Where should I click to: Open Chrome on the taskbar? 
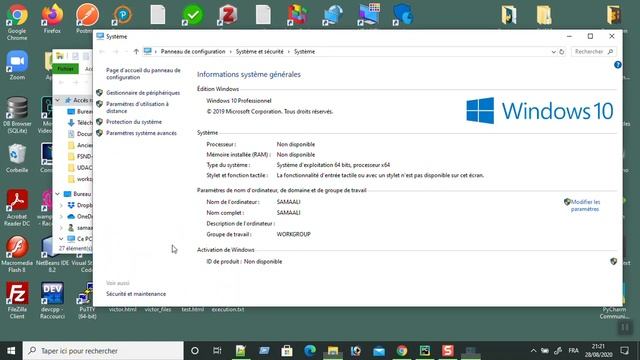(402, 351)
